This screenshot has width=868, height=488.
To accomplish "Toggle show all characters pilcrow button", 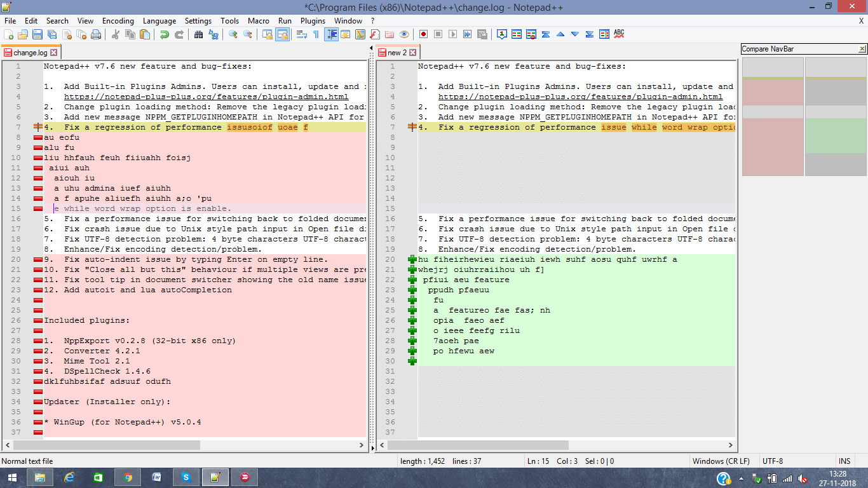I will pyautogui.click(x=316, y=34).
